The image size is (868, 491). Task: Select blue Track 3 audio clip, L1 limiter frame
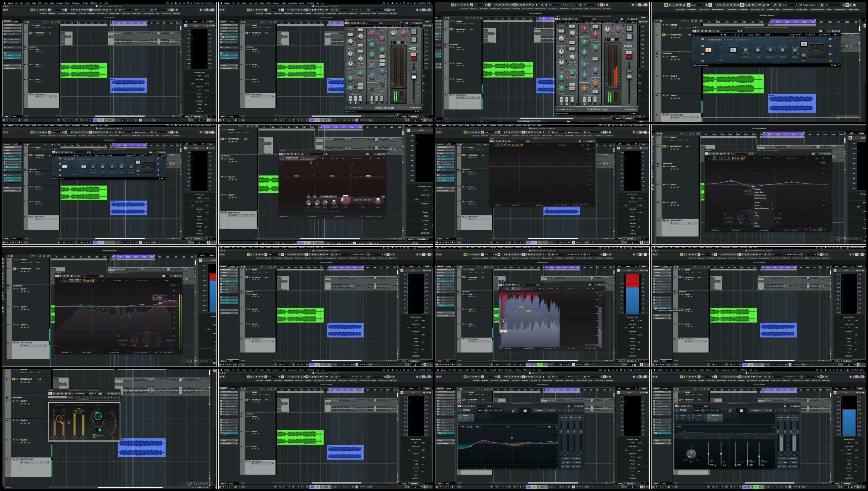pos(142,447)
